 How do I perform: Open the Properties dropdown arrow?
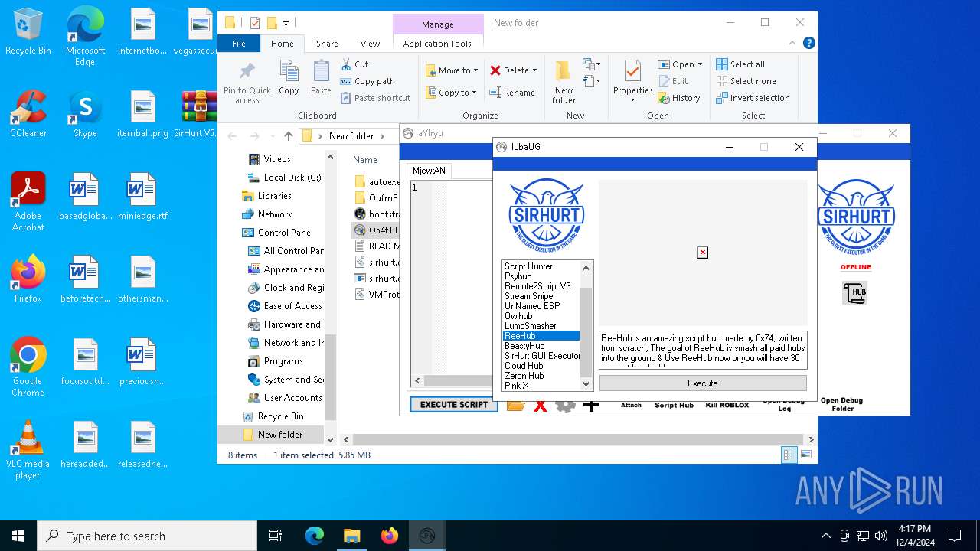632,100
